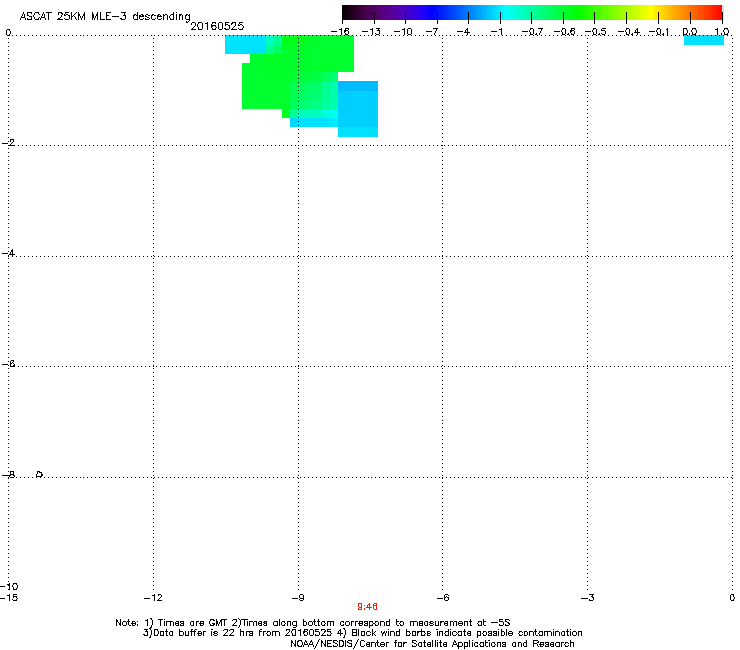Viewport: 740px width, 650px height.
Task: Click the colorbar label -0.1
Action: (658, 32)
